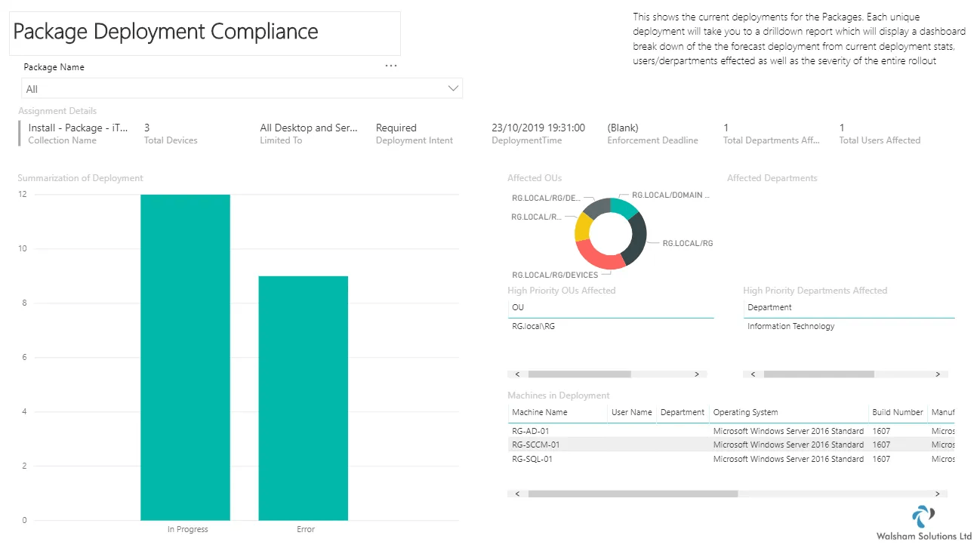Click the right arrow of the Department table scrollbar
Screen dimensions: 980x554
(x=938, y=374)
